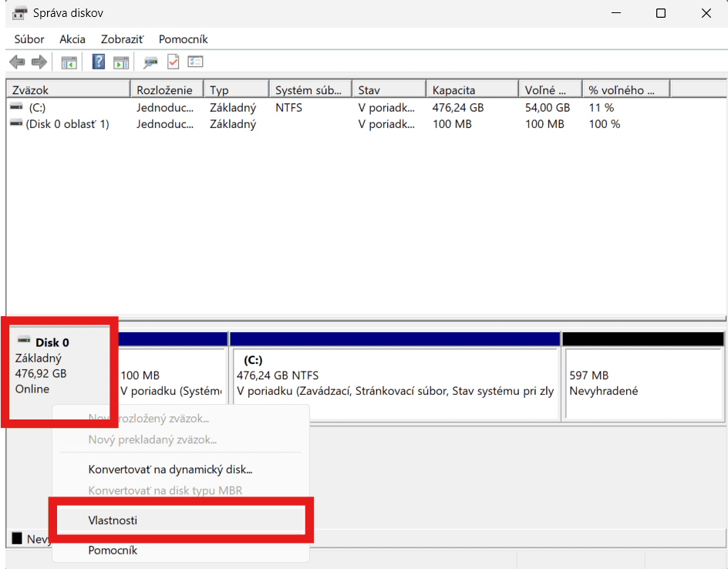The width and height of the screenshot is (728, 569).
Task: Click the Back arrow toolbar icon
Action: click(x=16, y=62)
